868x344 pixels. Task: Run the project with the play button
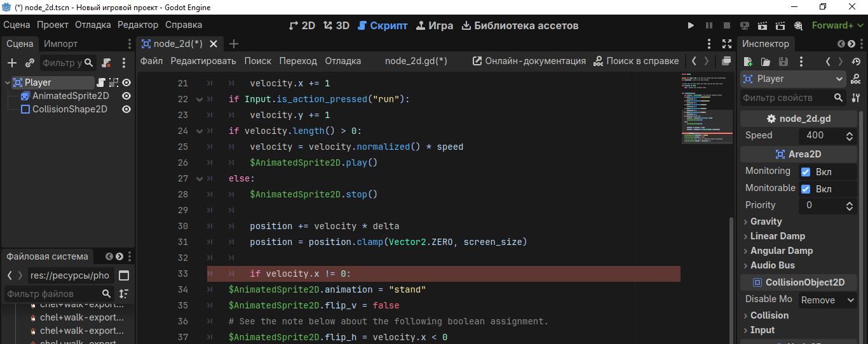[691, 25]
